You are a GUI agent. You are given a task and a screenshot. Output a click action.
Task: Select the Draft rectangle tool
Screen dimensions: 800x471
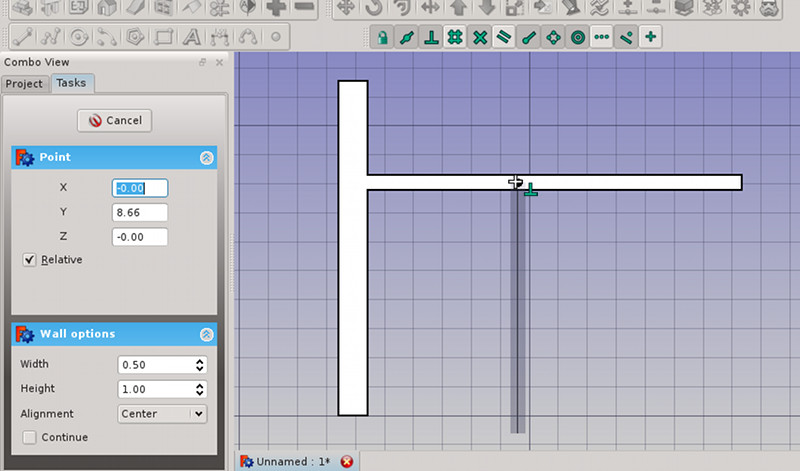coord(163,37)
